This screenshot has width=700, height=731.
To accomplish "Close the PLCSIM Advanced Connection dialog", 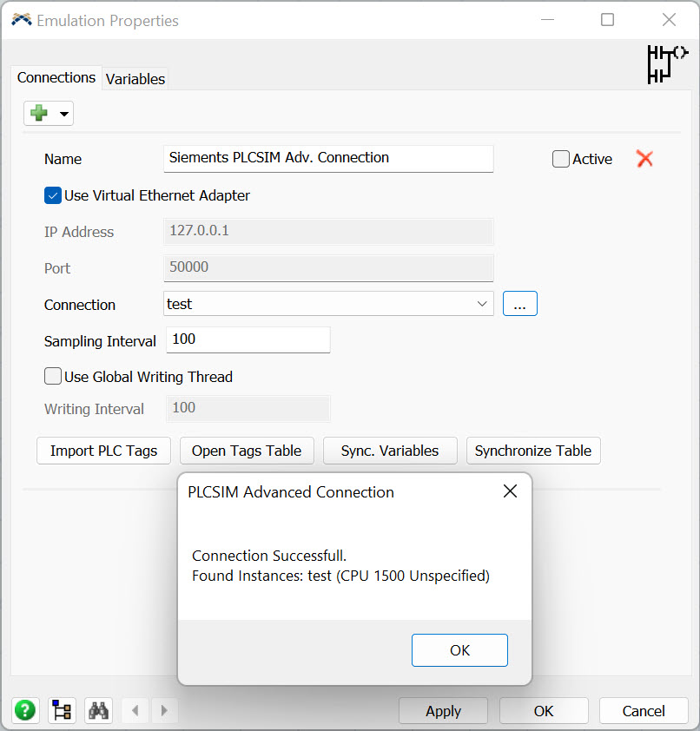I will tap(510, 491).
